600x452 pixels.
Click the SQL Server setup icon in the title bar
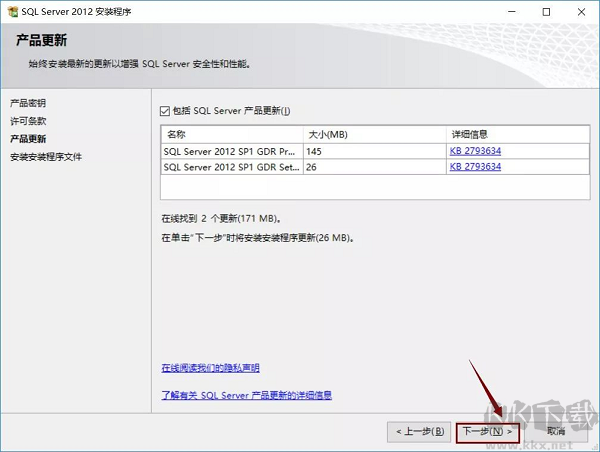pyautogui.click(x=13, y=12)
